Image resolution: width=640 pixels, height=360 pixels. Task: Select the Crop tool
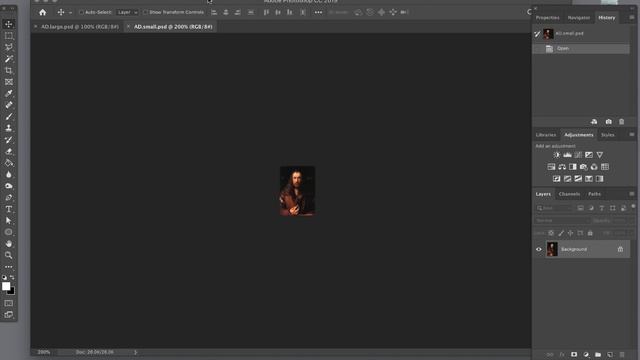9,70
